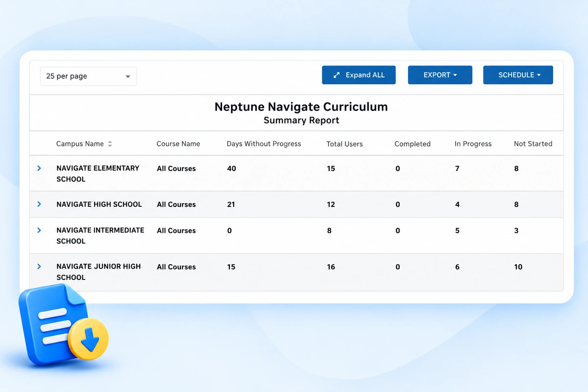
Task: Click the In Progress column header
Action: point(473,144)
